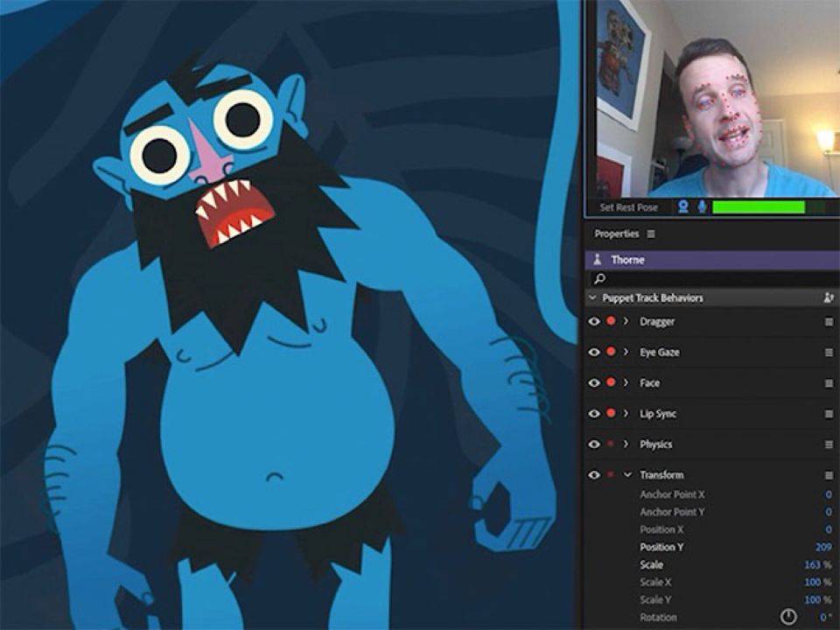Click the add behavior icon
This screenshot has height=630, width=840.
[x=828, y=298]
